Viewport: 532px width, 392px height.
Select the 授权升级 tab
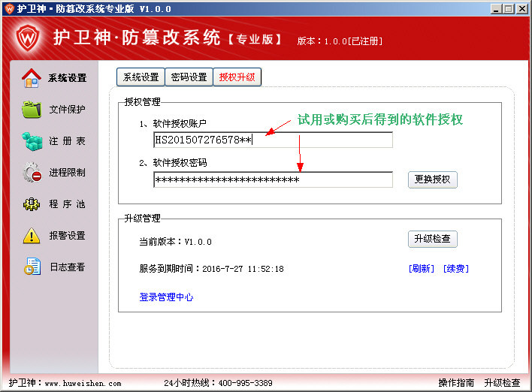click(237, 77)
